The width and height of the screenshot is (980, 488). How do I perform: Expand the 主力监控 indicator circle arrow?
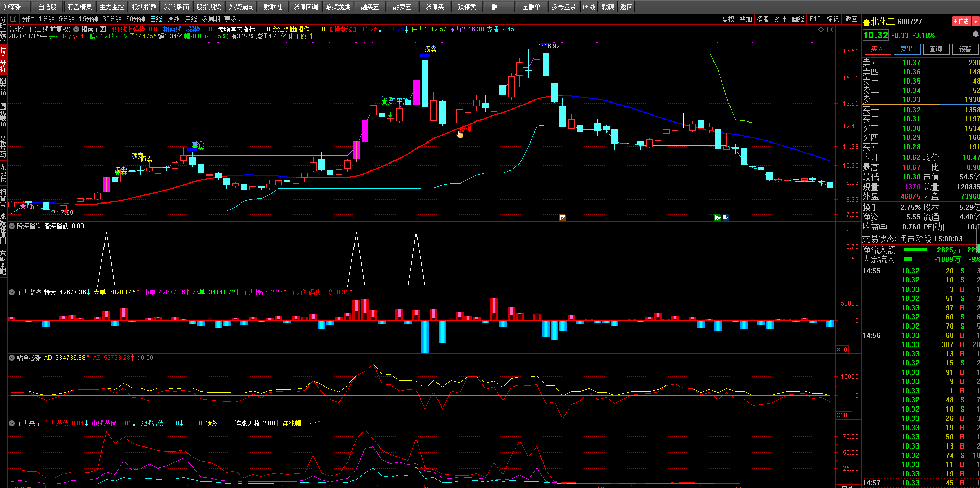point(12,292)
